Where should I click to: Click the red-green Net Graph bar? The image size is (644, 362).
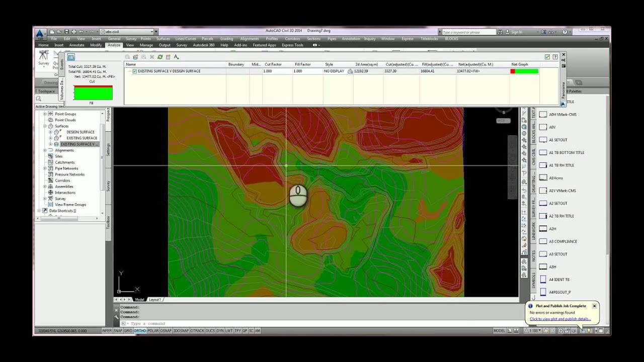point(524,71)
